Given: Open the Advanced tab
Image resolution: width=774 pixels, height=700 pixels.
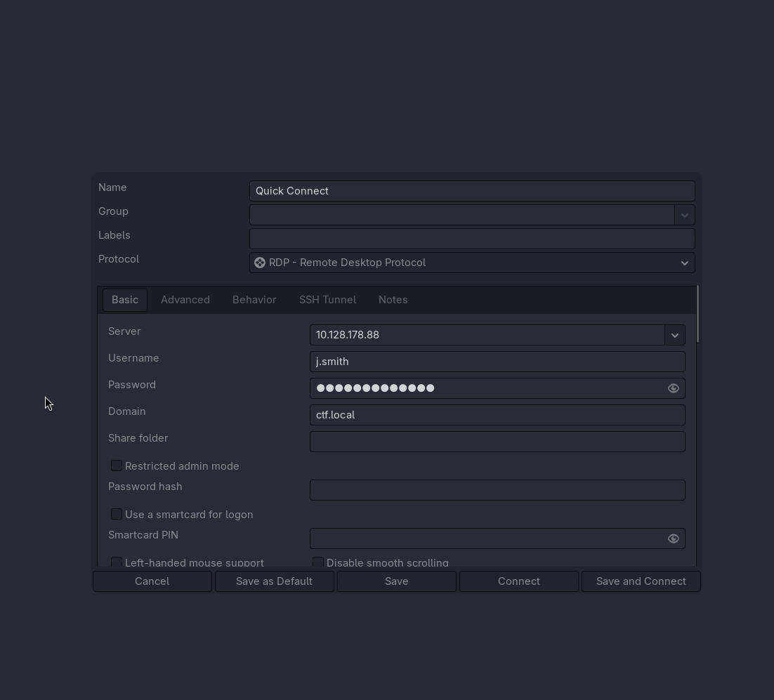Looking at the screenshot, I should (185, 300).
